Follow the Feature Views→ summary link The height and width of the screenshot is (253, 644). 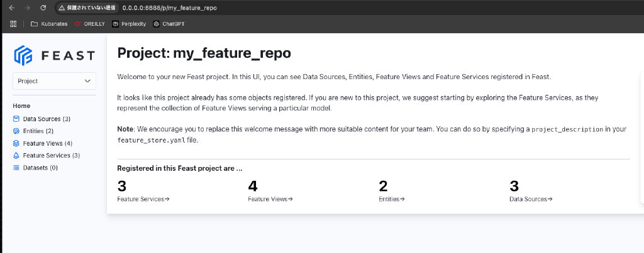[x=270, y=199]
